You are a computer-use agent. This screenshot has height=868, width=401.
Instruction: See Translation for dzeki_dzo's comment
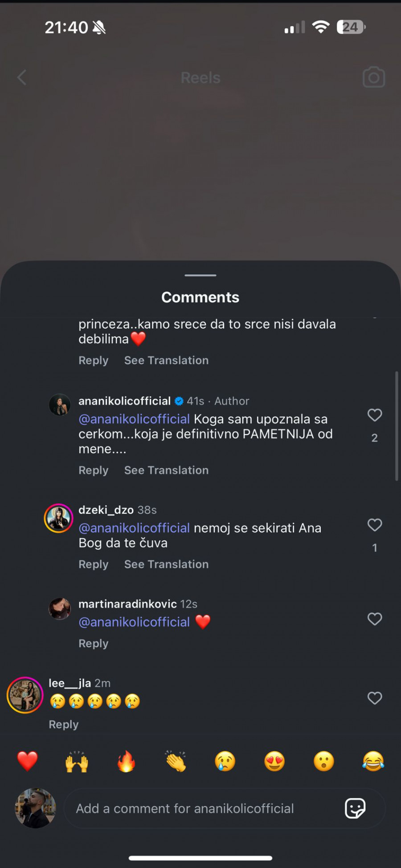[x=166, y=564]
